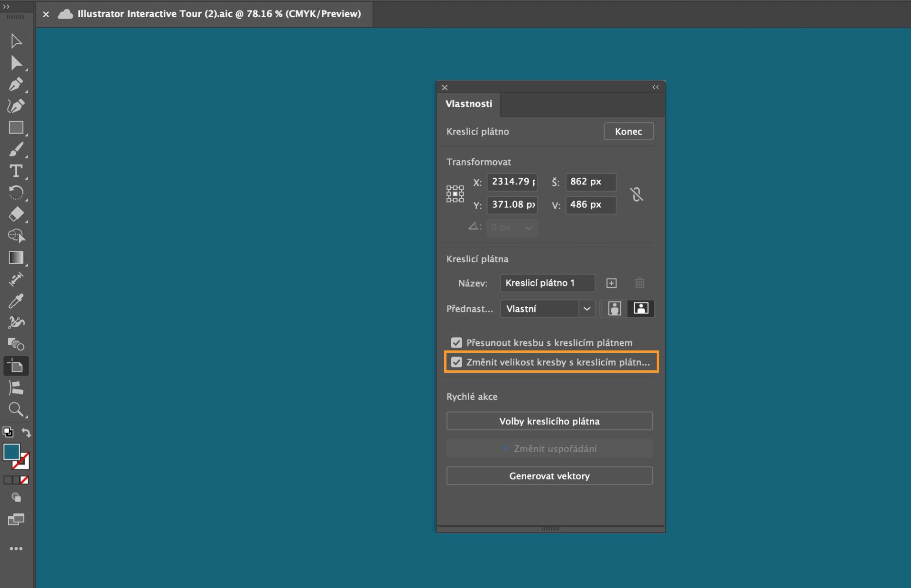Image resolution: width=911 pixels, height=588 pixels.
Task: Switch to the Vlastnosti tab
Action: pos(468,104)
